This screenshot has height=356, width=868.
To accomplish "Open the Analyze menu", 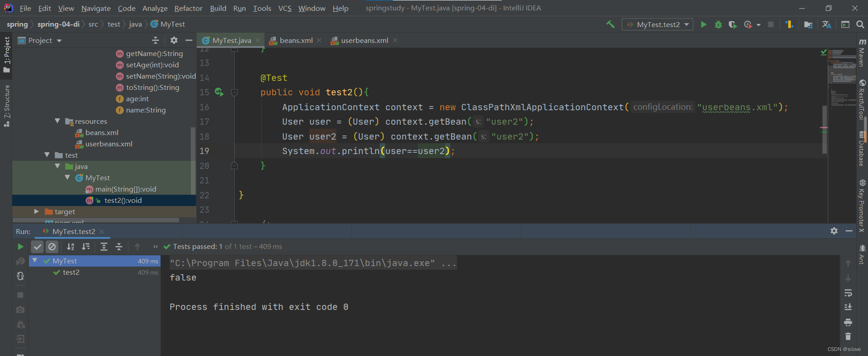I will pos(155,8).
